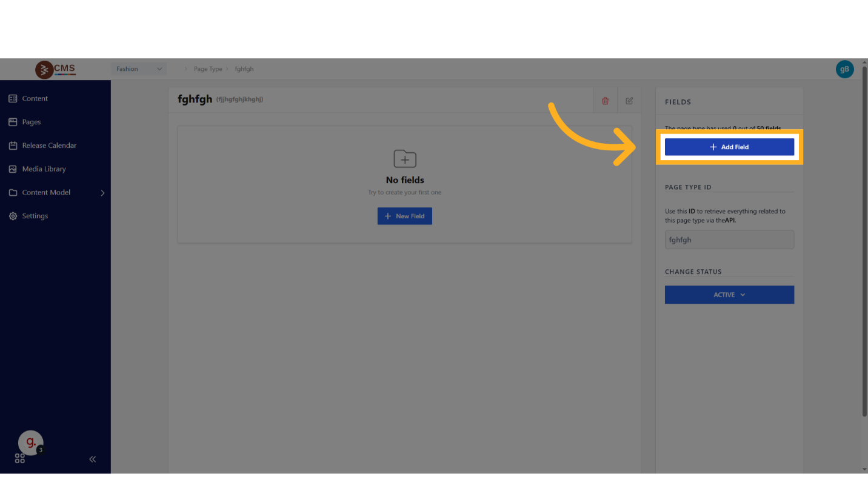Open the ACTIVE status dropdown
The height and width of the screenshot is (488, 868).
(729, 295)
